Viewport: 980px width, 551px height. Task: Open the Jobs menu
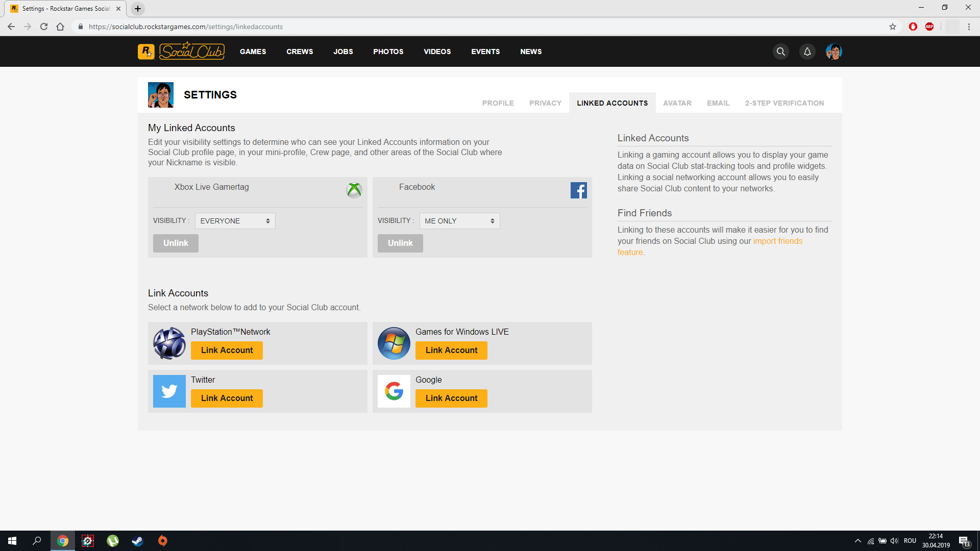coord(342,51)
